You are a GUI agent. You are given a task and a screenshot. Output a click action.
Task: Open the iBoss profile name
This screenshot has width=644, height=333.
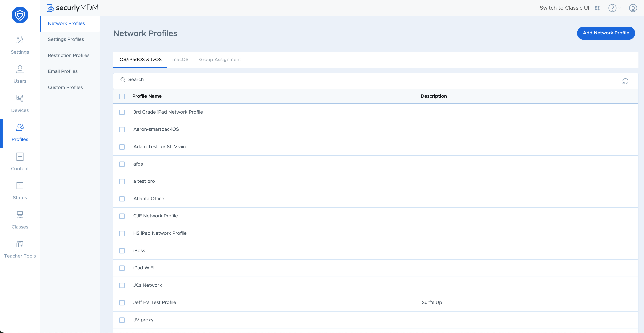[139, 250]
